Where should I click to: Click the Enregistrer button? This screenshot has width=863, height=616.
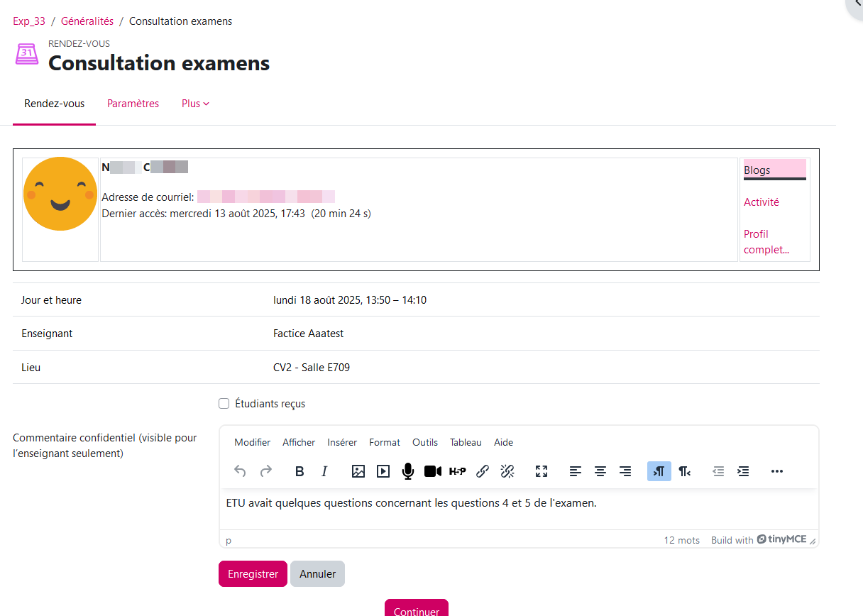coord(253,574)
